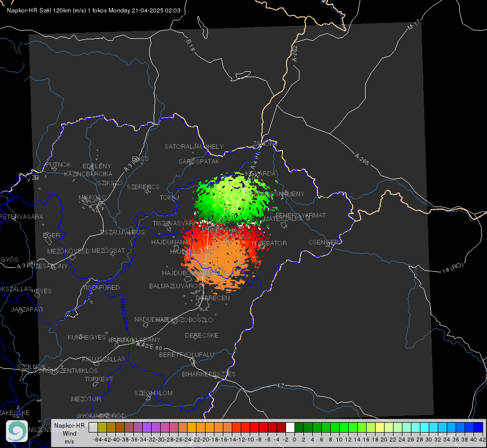Select the BALMAZÚJVÁROS label

[x=176, y=286]
